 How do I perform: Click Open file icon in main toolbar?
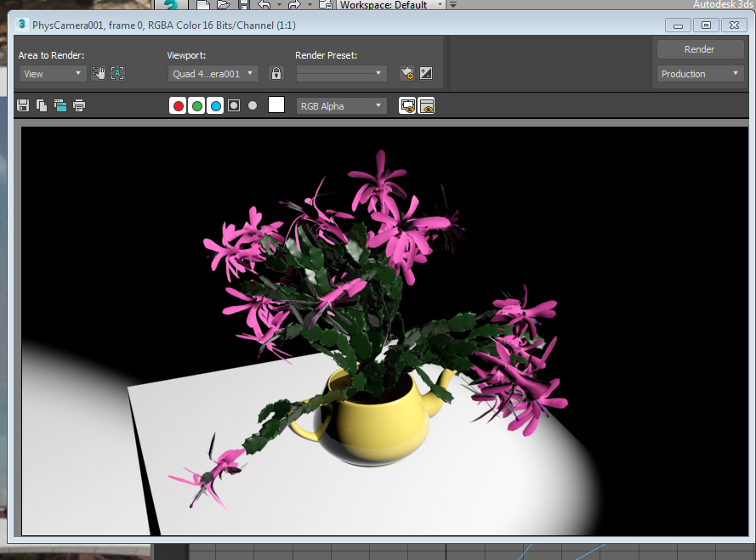pos(224,5)
